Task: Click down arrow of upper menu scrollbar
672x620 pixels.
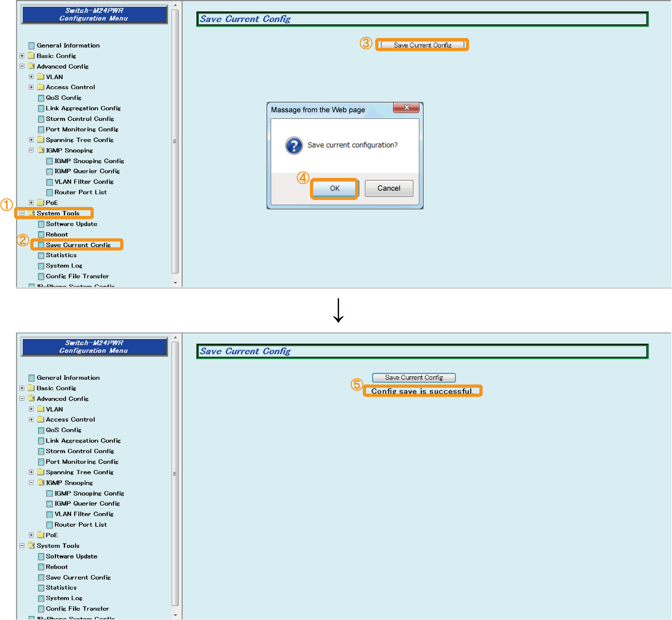Action: click(175, 283)
